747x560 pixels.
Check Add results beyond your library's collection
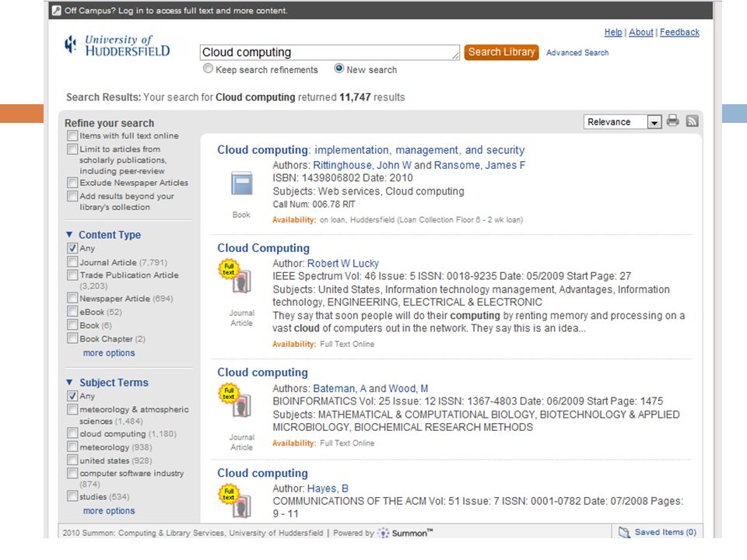click(72, 196)
